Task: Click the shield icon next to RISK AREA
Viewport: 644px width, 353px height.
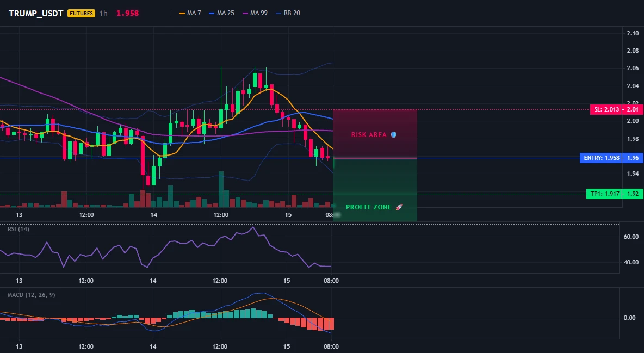Action: pyautogui.click(x=393, y=134)
